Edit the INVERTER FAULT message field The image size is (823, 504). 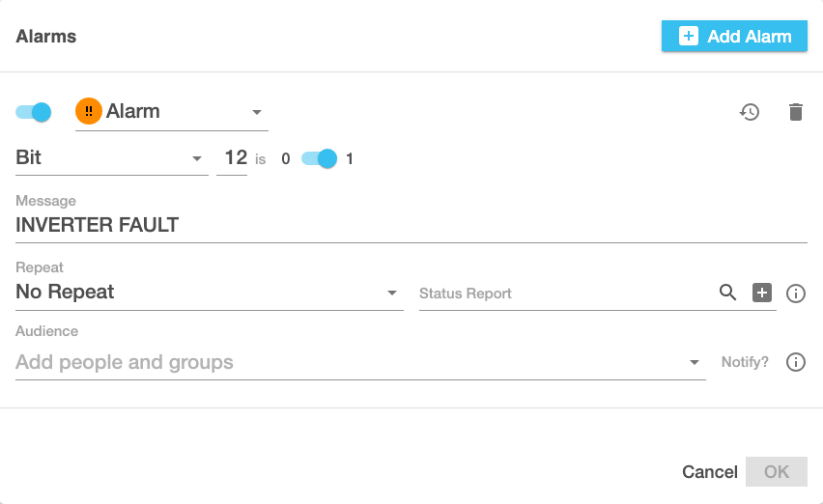click(x=411, y=226)
